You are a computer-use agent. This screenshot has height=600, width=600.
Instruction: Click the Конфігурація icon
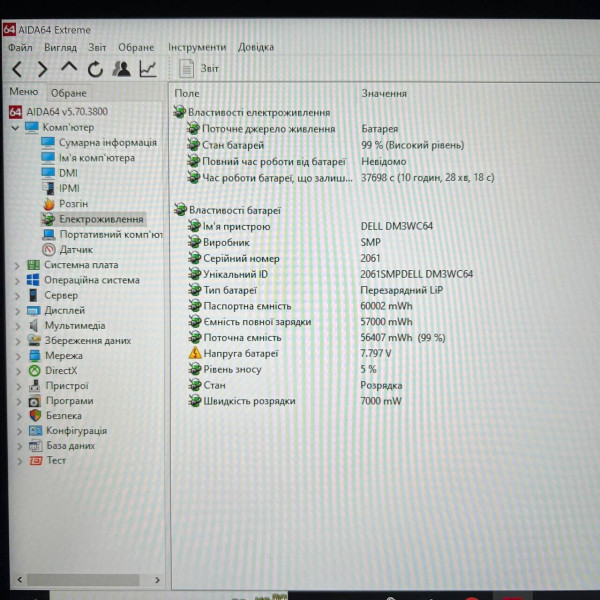coord(36,431)
